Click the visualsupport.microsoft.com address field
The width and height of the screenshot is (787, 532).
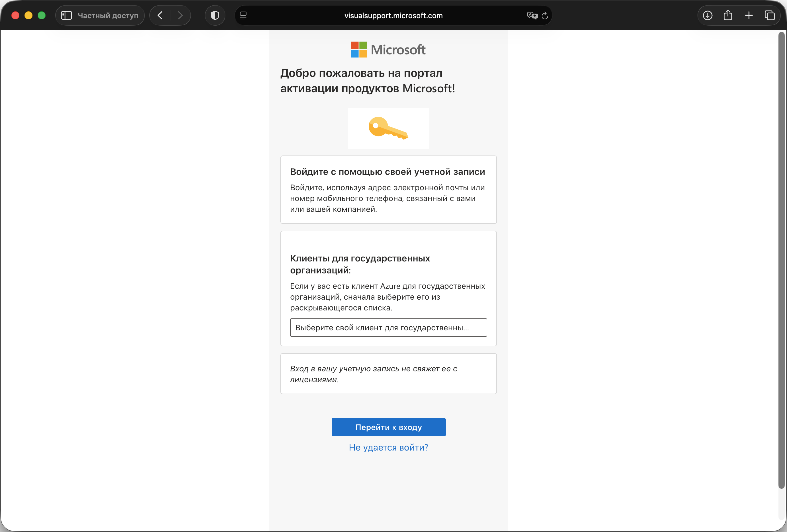(393, 16)
